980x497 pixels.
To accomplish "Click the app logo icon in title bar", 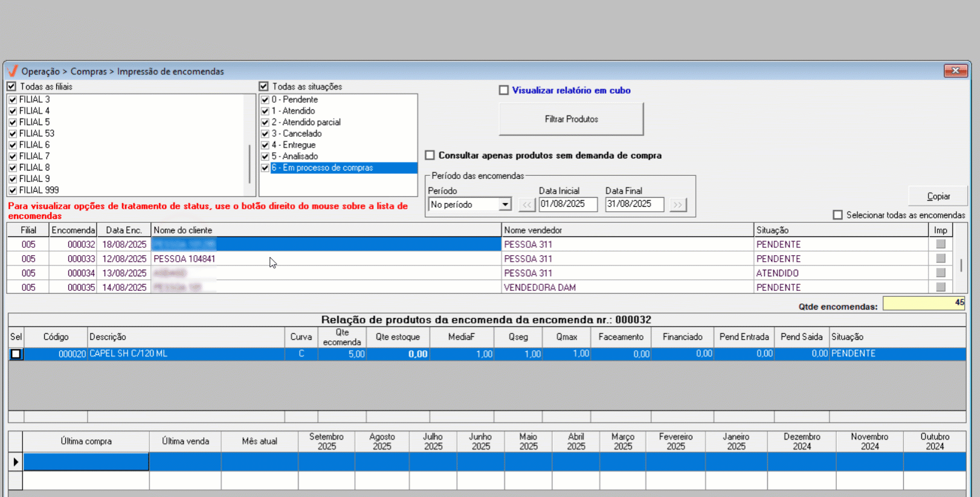I will [x=13, y=71].
